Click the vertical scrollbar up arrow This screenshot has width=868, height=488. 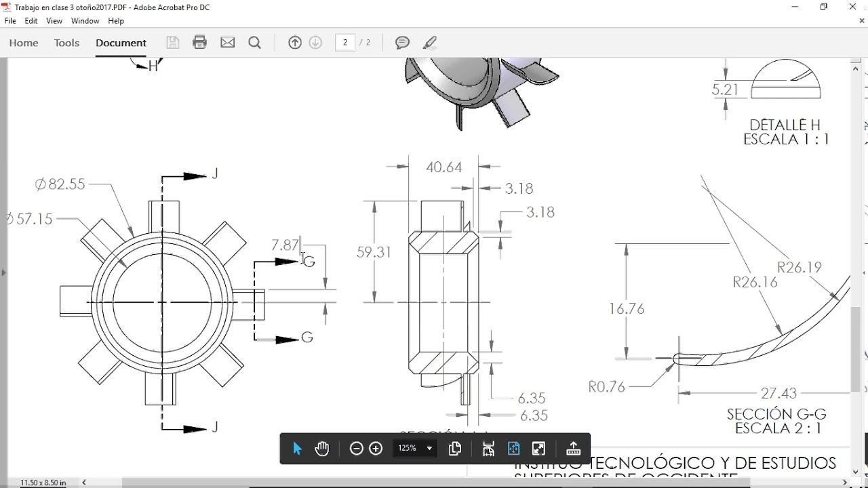point(856,68)
